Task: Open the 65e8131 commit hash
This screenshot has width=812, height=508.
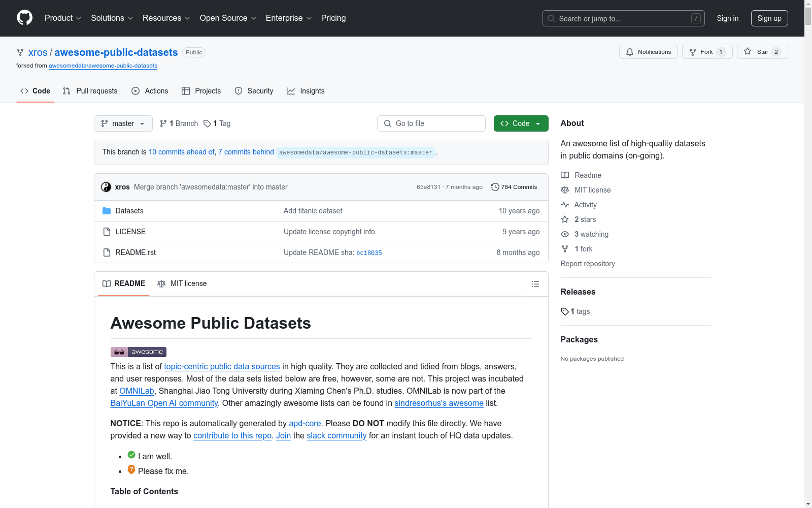Action: 428,187
